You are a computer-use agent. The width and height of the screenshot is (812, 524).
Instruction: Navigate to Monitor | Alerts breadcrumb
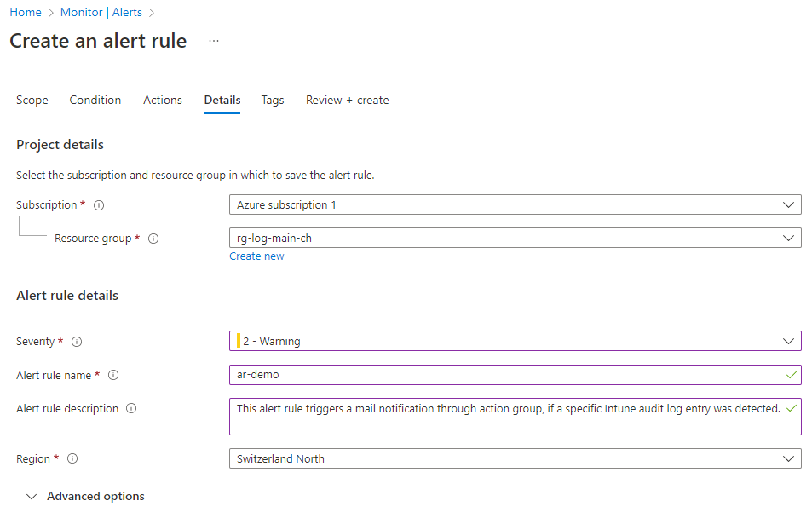[102, 12]
